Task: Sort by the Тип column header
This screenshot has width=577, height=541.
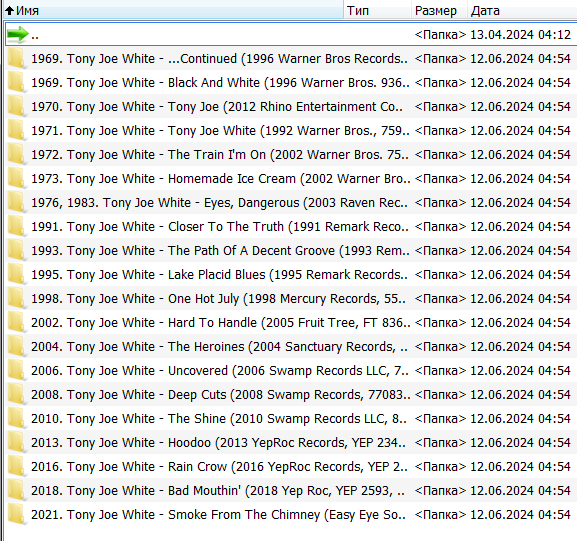Action: point(378,11)
